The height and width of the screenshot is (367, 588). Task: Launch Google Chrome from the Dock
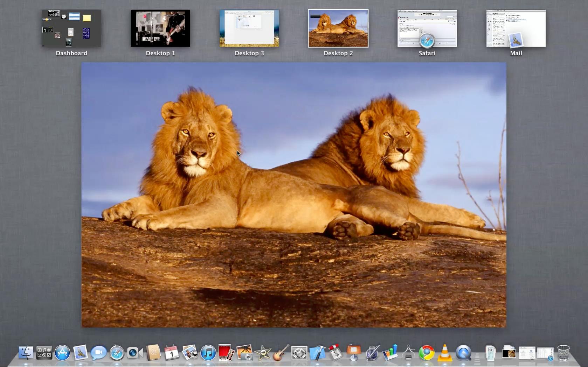pos(427,353)
